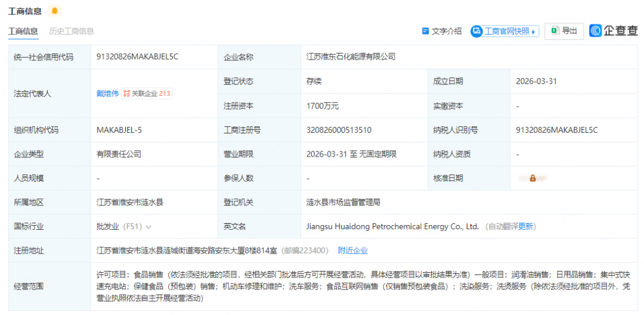Click registration number 320826000513510
Viewport: 644px width, 315px height.
[x=339, y=130]
